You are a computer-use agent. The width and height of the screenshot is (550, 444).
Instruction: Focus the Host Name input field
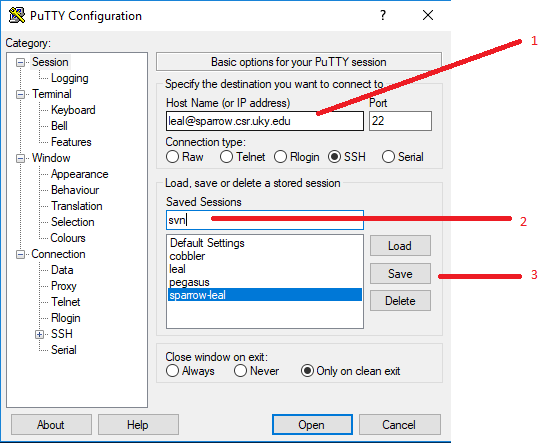coord(265,121)
